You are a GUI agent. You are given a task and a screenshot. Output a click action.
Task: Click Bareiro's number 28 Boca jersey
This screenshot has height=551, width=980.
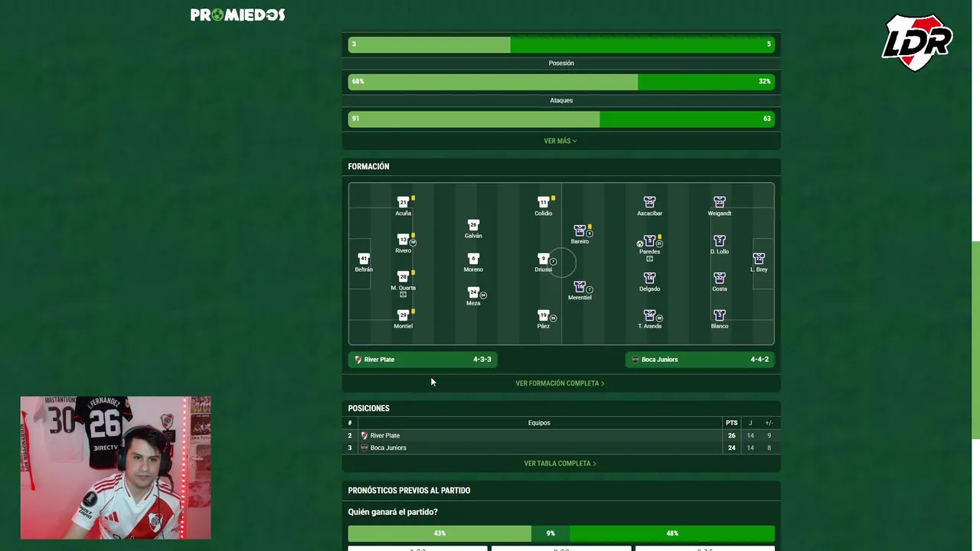(x=580, y=230)
